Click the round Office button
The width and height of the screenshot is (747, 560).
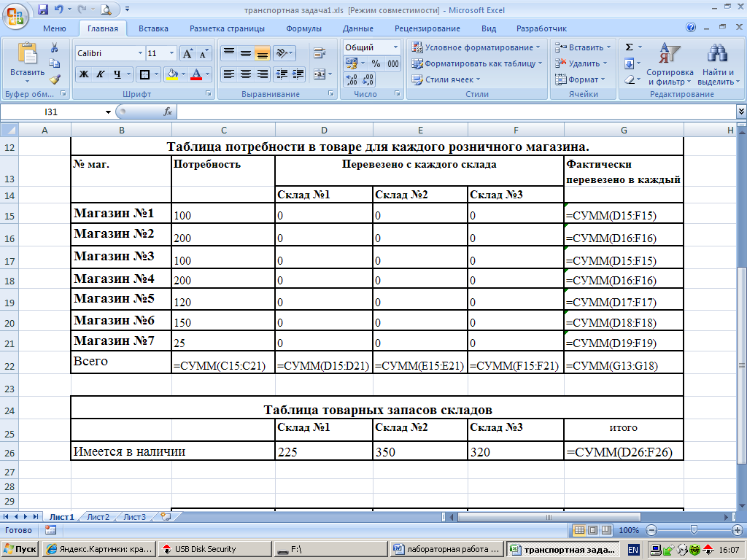(x=15, y=16)
